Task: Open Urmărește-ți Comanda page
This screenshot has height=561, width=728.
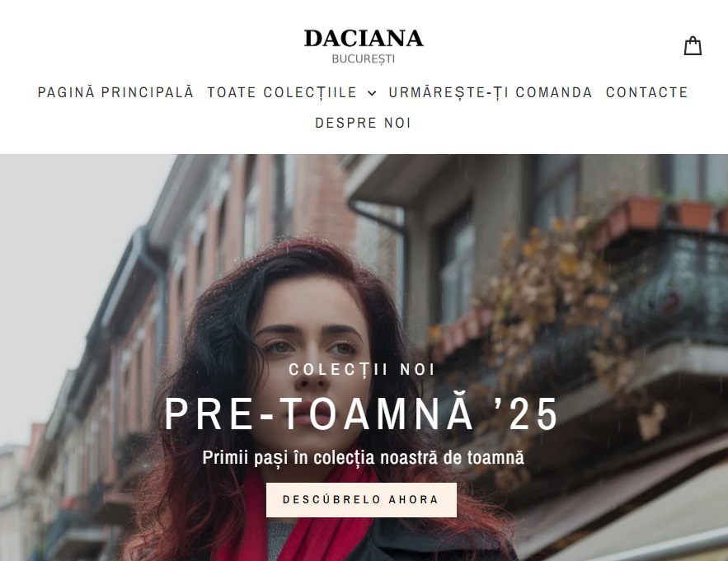Action: click(491, 92)
